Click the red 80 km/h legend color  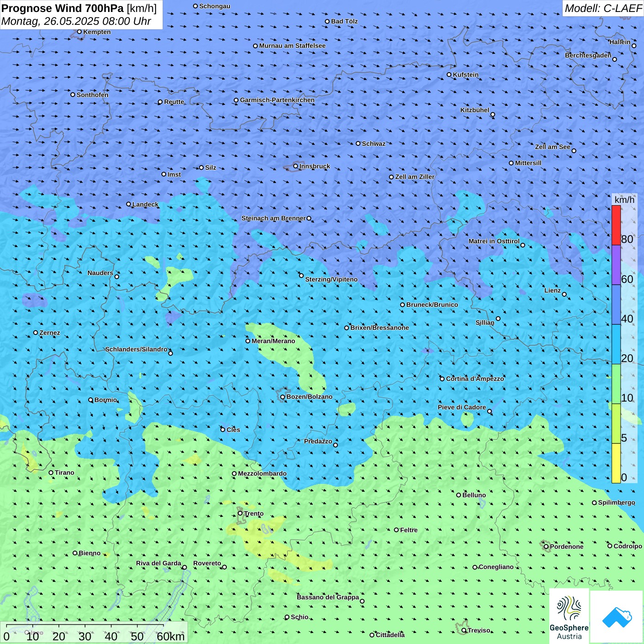[x=616, y=225]
